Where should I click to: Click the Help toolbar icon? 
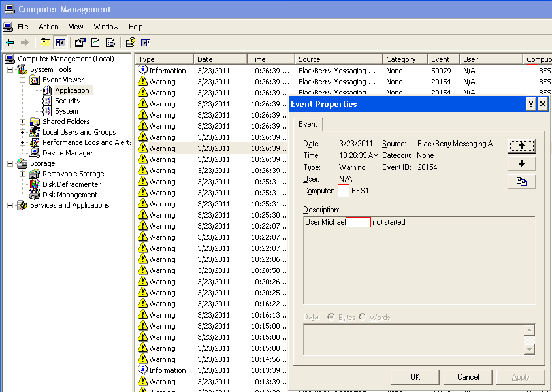tap(131, 42)
